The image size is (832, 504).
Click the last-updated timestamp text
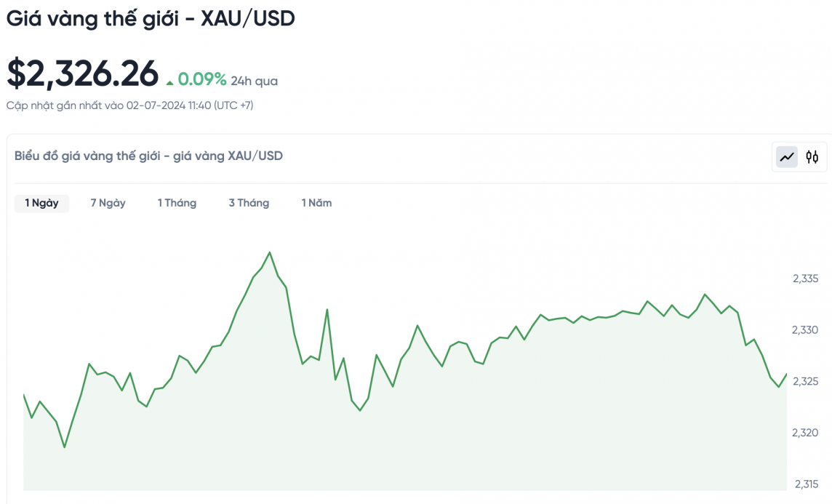(130, 105)
